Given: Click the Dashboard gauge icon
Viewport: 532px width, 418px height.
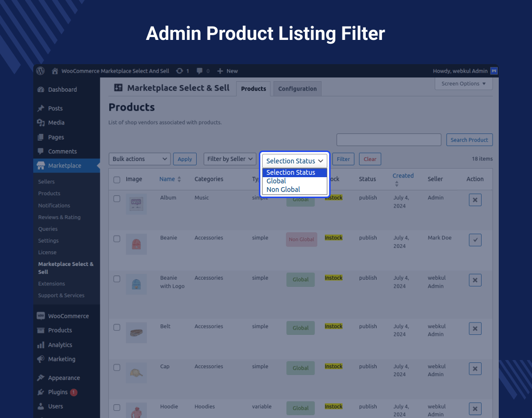Looking at the screenshot, I should pyautogui.click(x=41, y=90).
